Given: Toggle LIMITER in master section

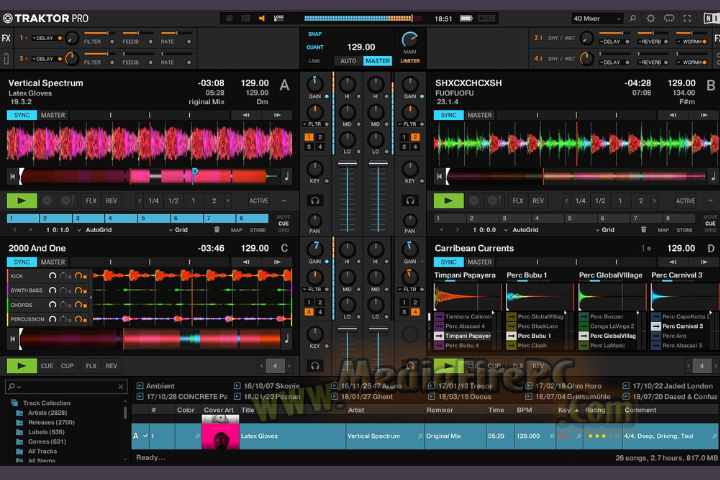Looking at the screenshot, I should [410, 61].
